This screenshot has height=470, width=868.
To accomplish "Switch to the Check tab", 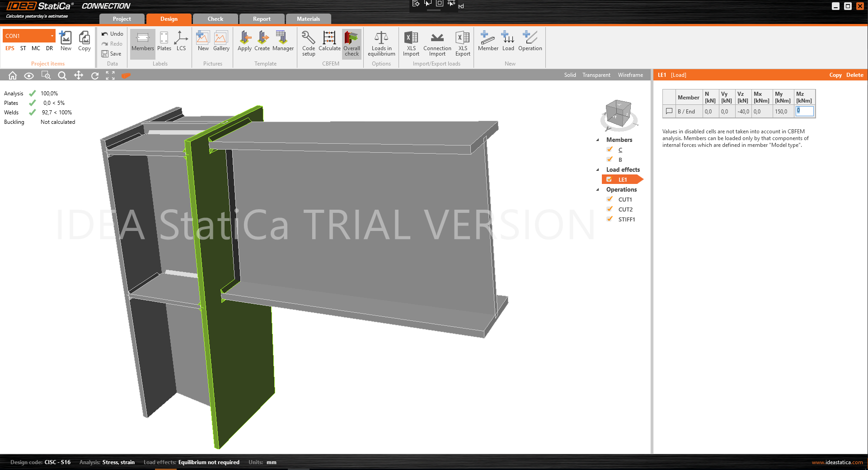I will pyautogui.click(x=215, y=19).
